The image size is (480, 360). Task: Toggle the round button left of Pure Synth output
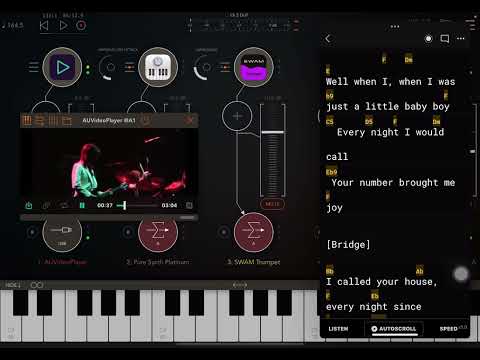(x=128, y=232)
